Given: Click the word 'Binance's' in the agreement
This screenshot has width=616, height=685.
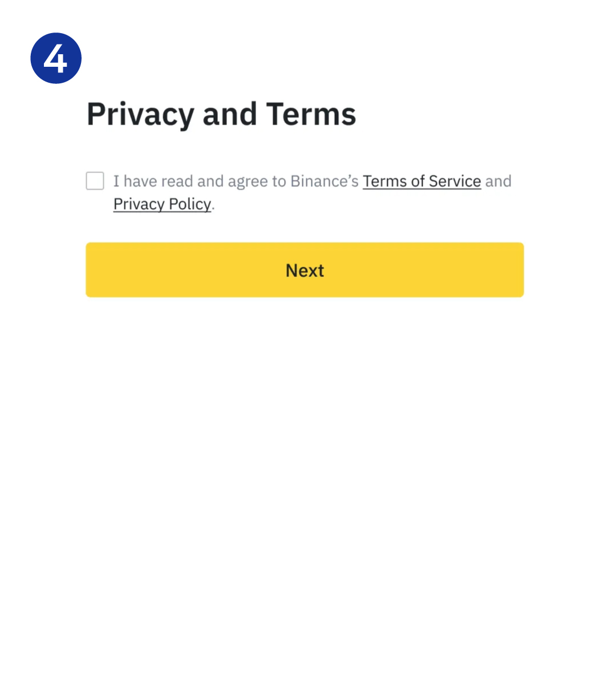Looking at the screenshot, I should pyautogui.click(x=324, y=181).
